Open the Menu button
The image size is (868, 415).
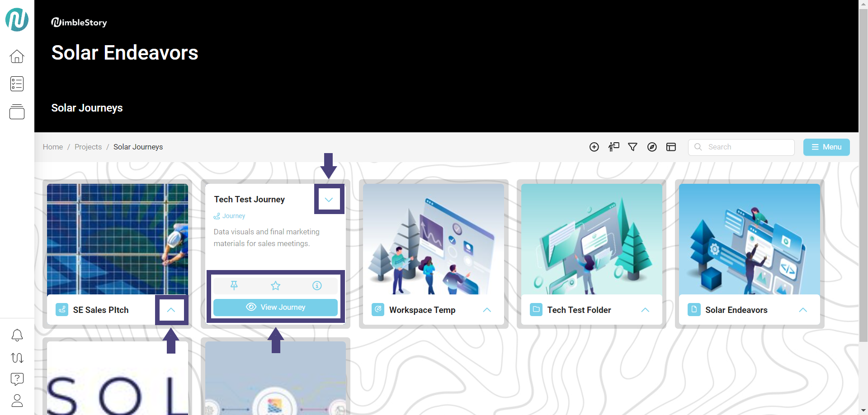pos(826,147)
